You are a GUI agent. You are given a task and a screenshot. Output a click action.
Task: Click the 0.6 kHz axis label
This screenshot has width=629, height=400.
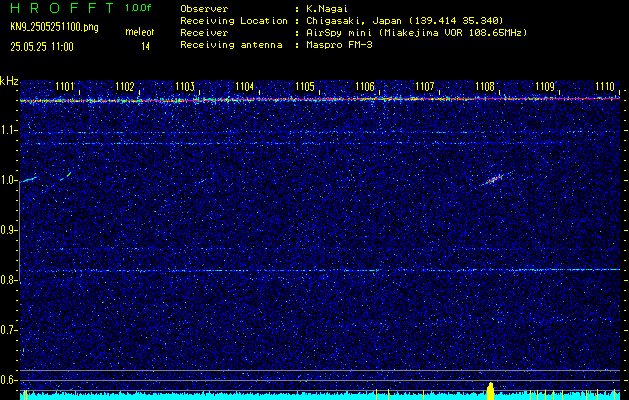coord(9,380)
